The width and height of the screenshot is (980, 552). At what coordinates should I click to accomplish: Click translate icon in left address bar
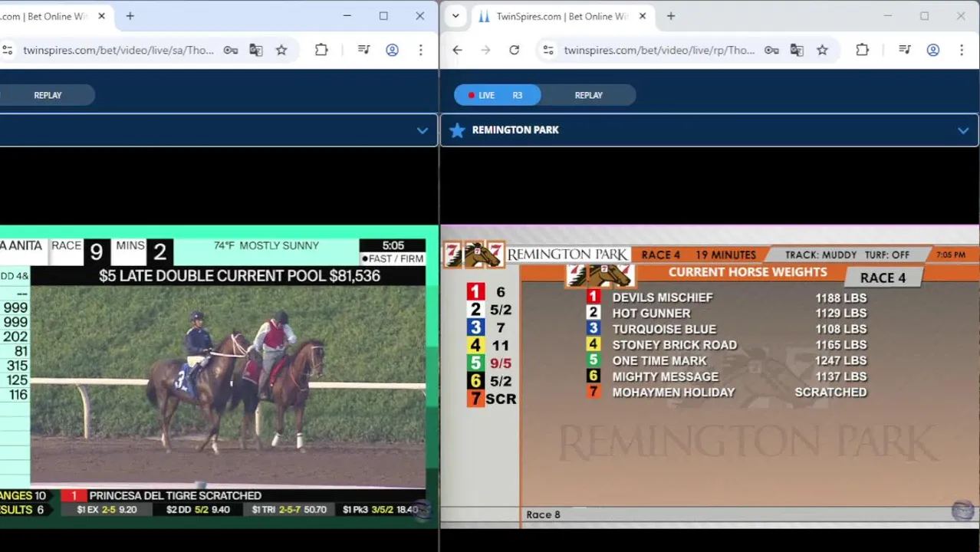tap(256, 51)
